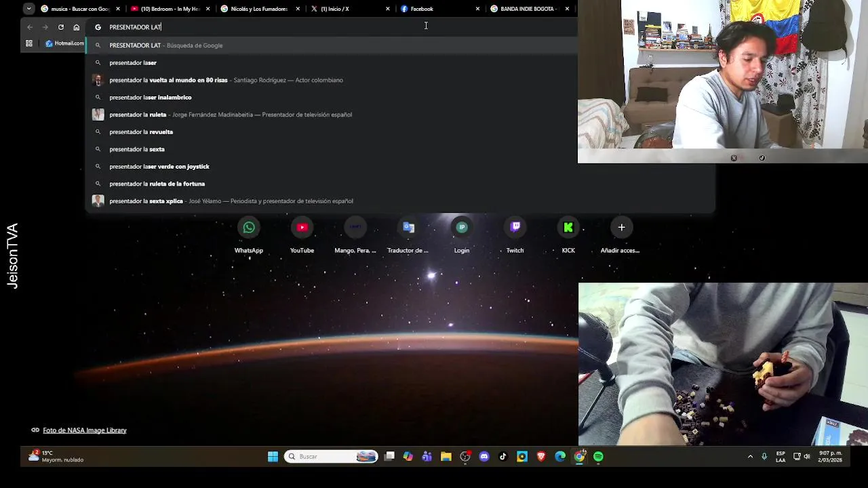This screenshot has height=488, width=868.
Task: Open the YouTube shortcut
Action: click(x=302, y=228)
